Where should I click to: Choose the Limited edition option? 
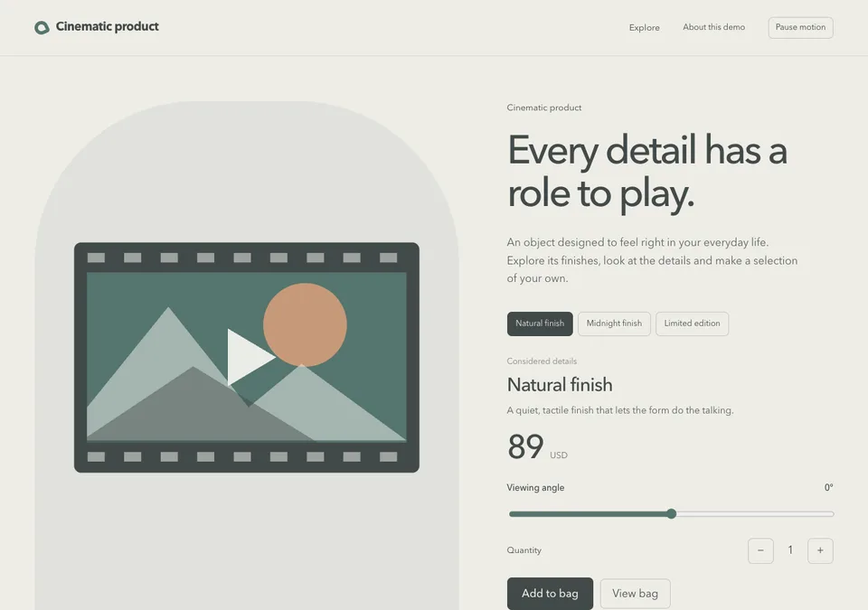692,324
